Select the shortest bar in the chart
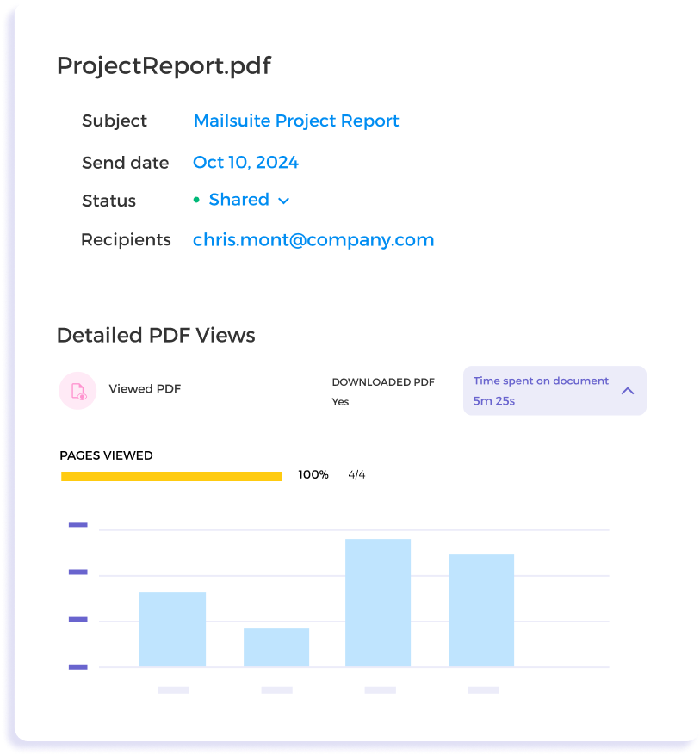 coord(276,647)
